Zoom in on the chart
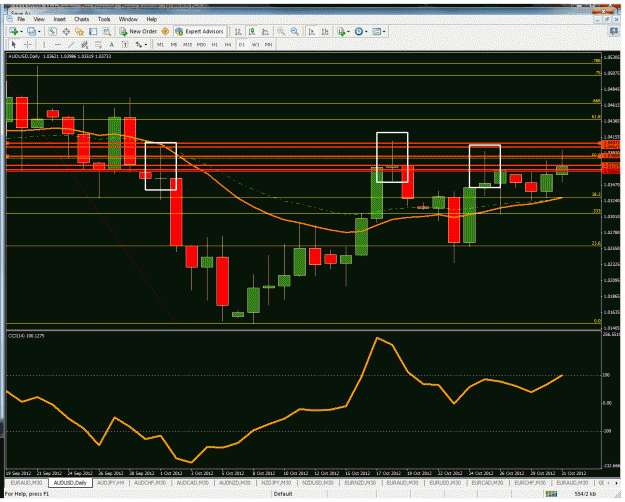Image resolution: width=625 pixels, height=502 pixels. (281, 31)
